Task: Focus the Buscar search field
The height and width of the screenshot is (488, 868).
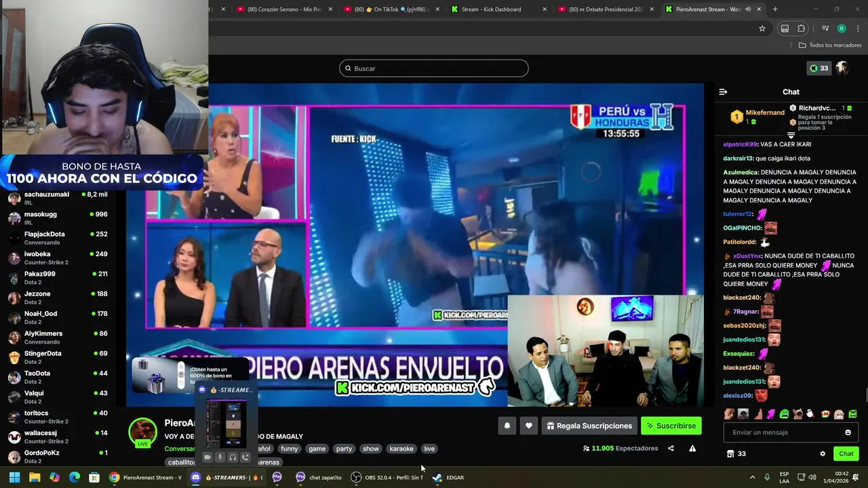Action: 434,68
